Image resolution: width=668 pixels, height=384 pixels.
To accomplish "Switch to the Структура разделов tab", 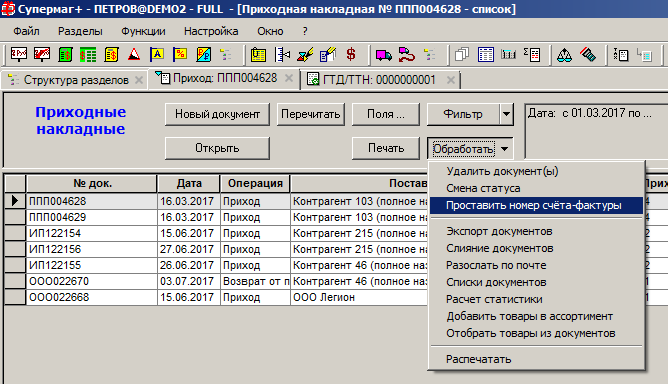I will coord(76,80).
